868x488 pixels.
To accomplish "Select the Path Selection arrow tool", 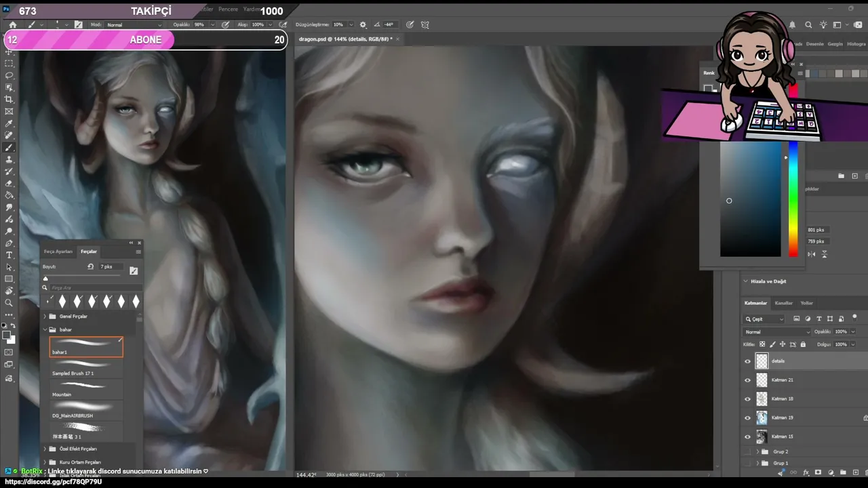I will point(9,267).
